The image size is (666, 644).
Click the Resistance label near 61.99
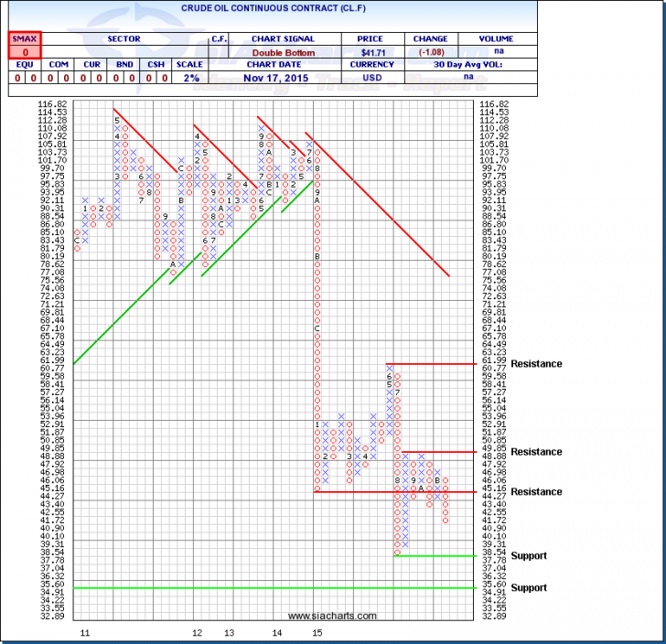537,364
